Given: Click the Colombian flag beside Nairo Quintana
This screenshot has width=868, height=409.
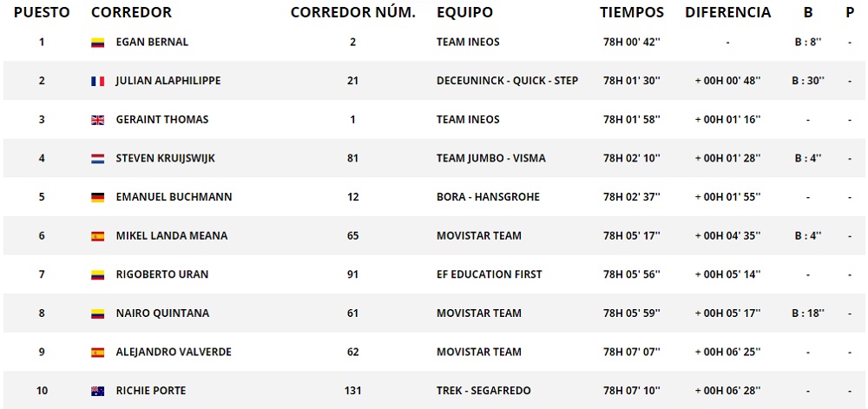Looking at the screenshot, I should (98, 313).
